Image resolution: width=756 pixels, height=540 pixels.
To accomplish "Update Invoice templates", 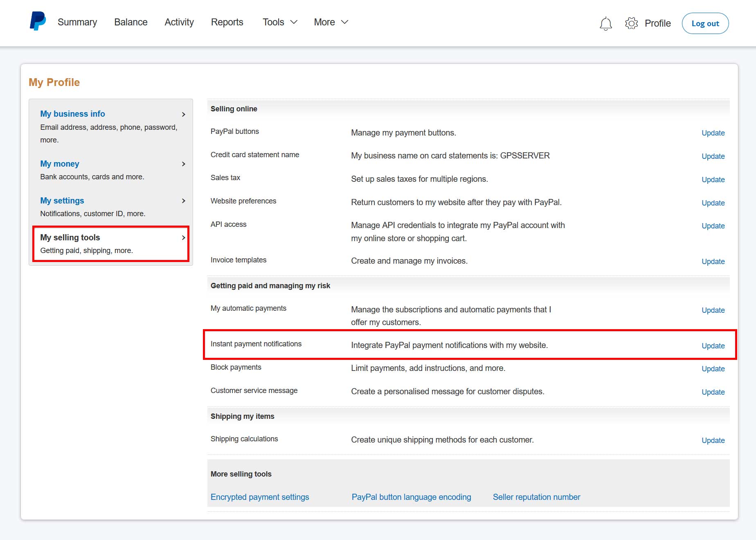I will click(x=713, y=262).
